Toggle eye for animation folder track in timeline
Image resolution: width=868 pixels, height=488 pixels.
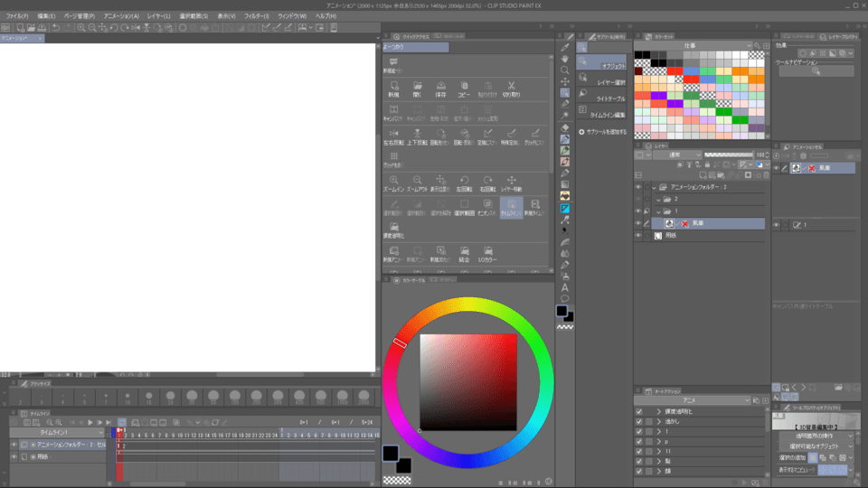14,445
